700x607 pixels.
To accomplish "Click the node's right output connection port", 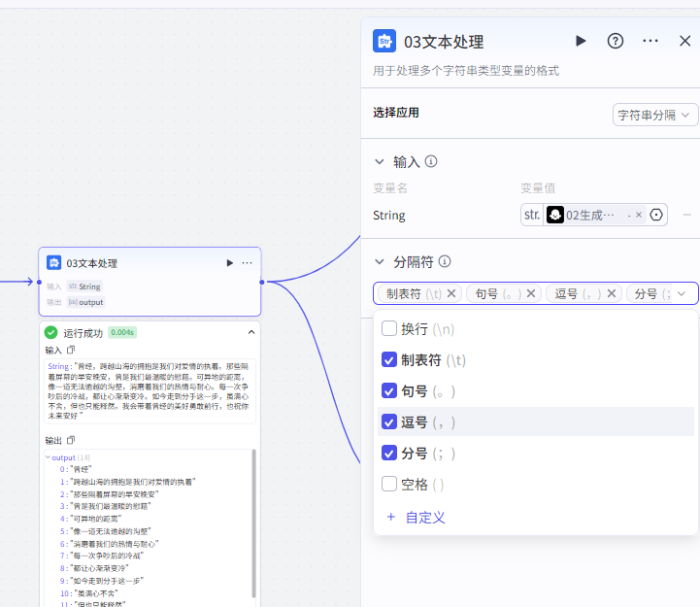I will tap(262, 283).
